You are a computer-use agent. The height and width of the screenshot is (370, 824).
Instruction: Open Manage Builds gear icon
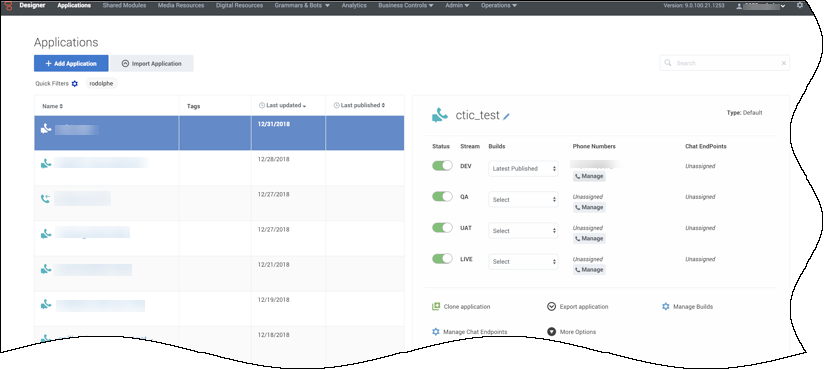[666, 306]
